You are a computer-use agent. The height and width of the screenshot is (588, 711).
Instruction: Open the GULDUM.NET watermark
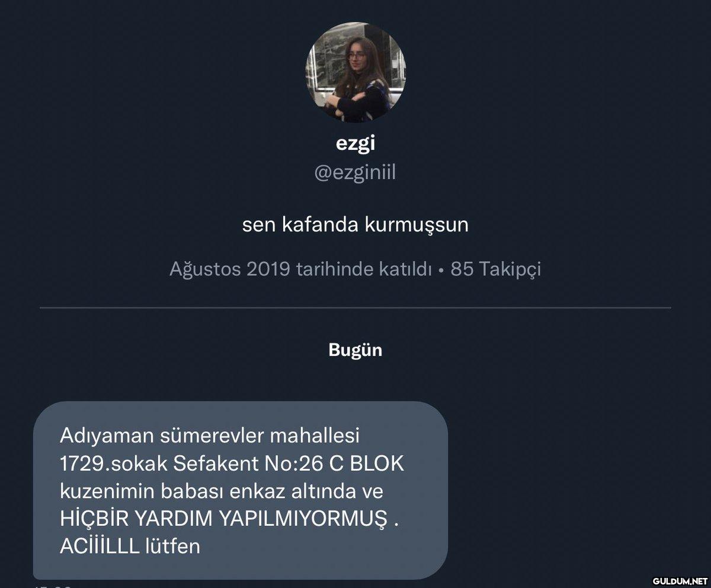tap(681, 580)
